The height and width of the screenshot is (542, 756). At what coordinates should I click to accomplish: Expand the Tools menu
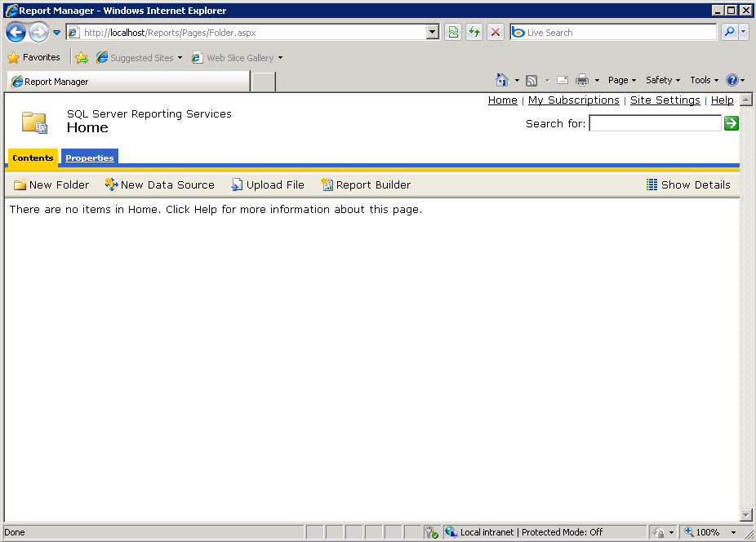704,80
